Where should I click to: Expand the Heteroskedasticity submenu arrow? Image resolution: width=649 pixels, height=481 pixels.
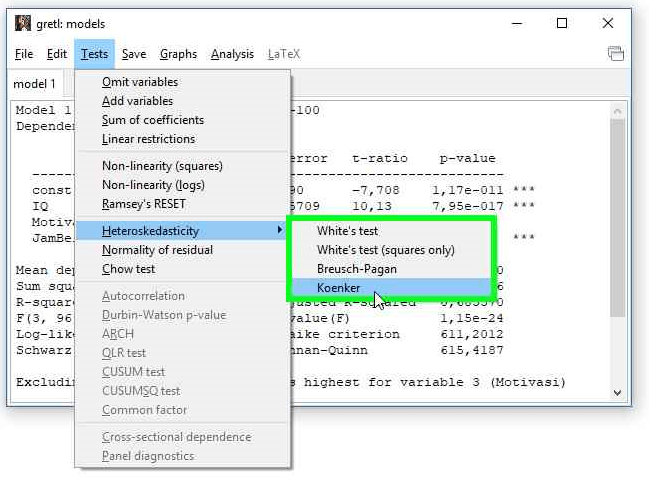point(279,231)
